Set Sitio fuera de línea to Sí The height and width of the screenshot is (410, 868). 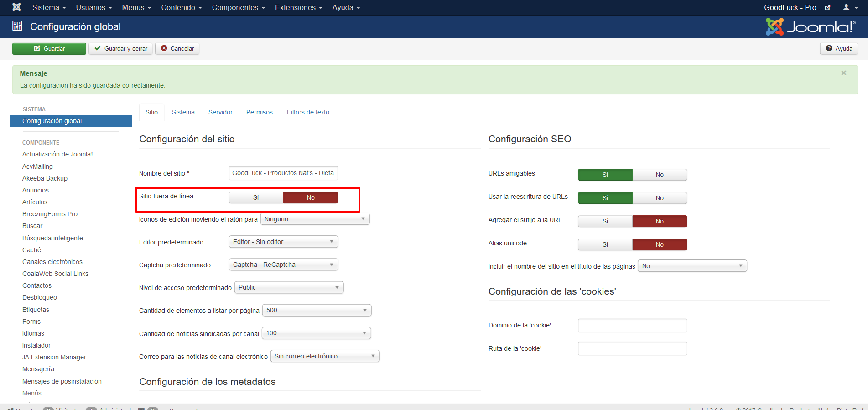[256, 197]
